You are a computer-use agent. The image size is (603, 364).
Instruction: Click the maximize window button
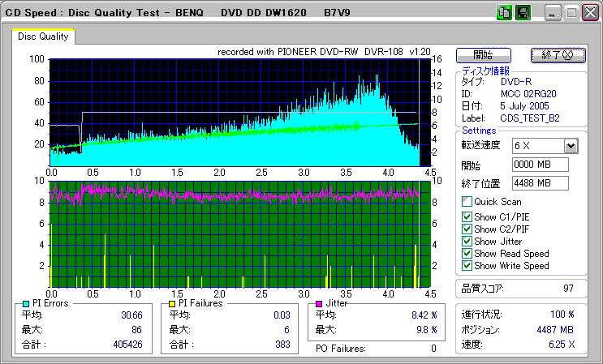coord(571,13)
